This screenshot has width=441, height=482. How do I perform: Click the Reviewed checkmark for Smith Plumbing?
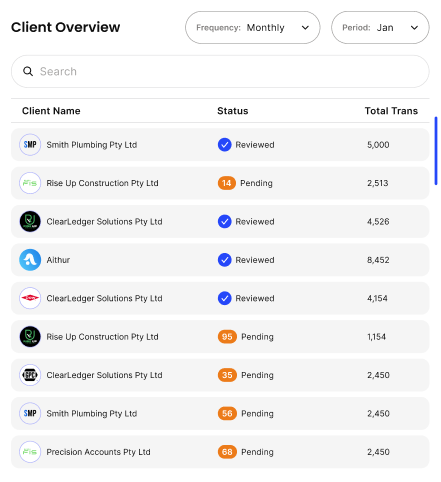[x=225, y=145]
